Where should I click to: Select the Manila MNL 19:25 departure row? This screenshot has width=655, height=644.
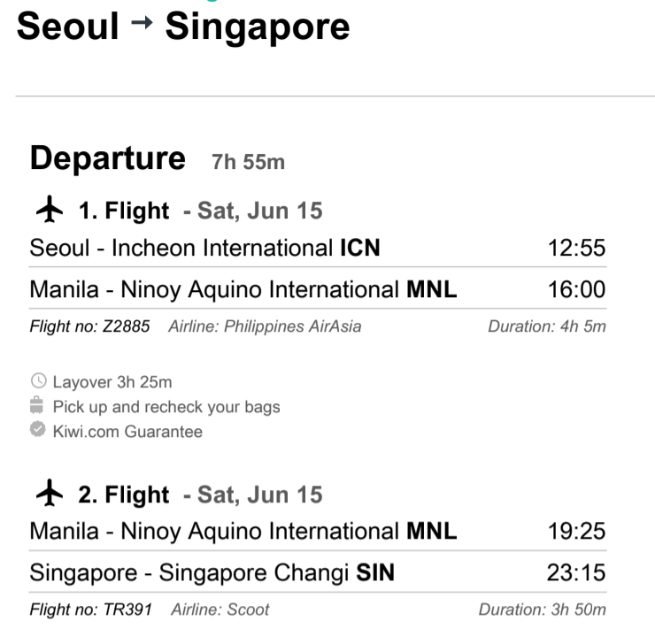coord(318,531)
